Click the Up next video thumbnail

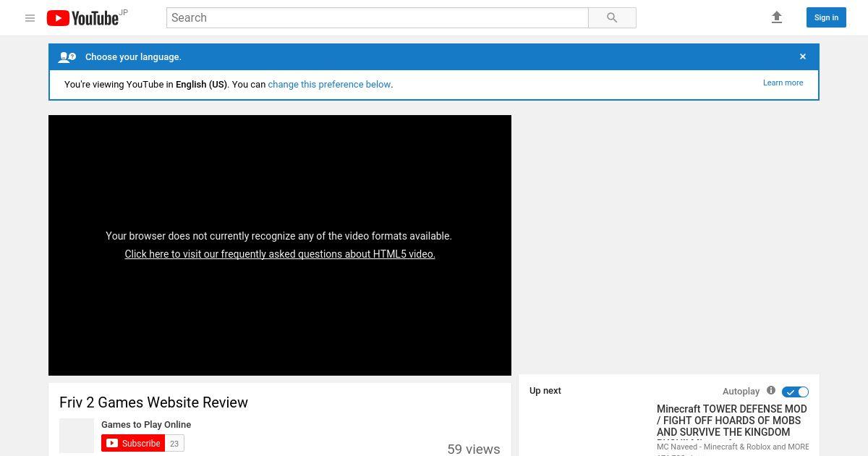[x=589, y=431]
